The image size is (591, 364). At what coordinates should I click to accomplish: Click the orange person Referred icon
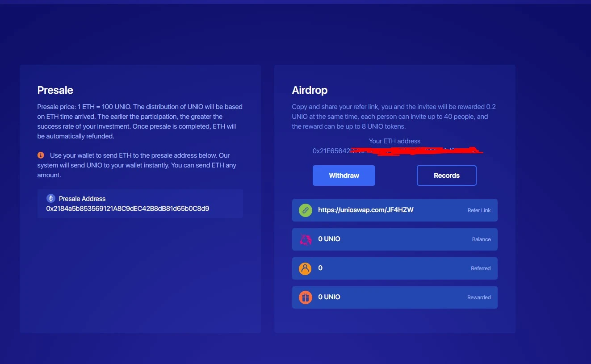click(305, 268)
